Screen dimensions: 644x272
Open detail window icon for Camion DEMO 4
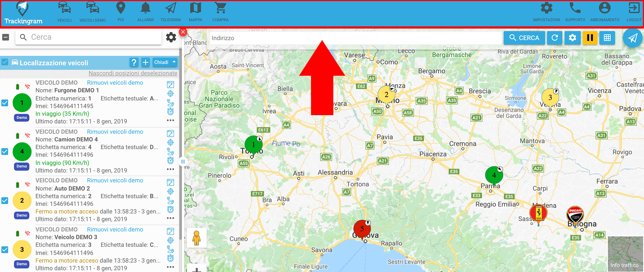(x=170, y=133)
